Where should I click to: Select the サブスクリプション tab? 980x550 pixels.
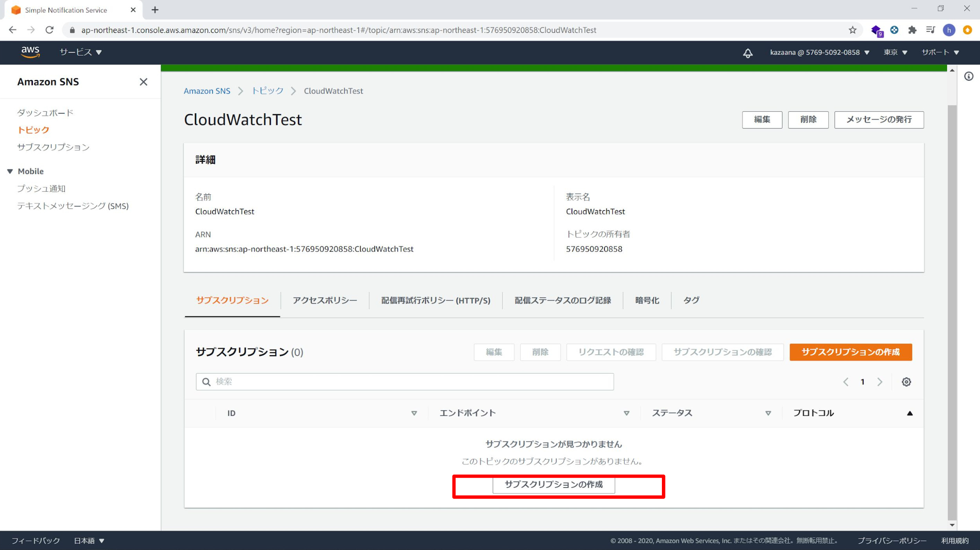pyautogui.click(x=232, y=300)
